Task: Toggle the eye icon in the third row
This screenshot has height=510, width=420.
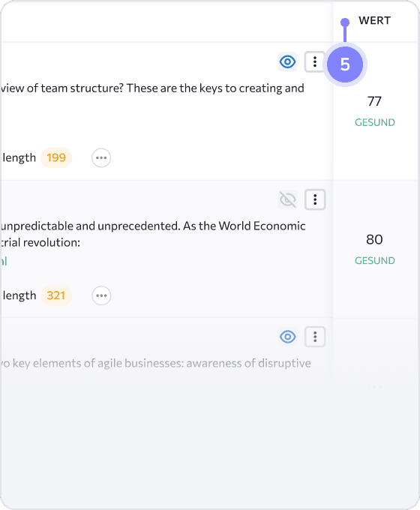Action: coord(287,337)
